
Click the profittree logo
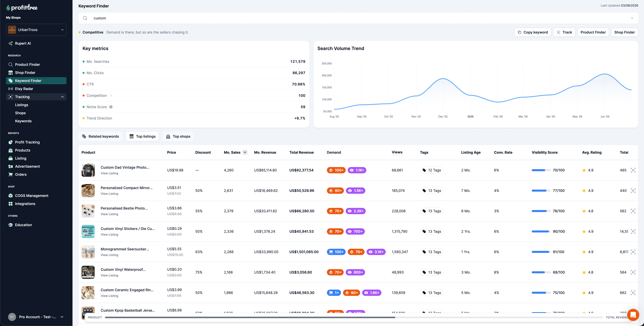point(22,8)
